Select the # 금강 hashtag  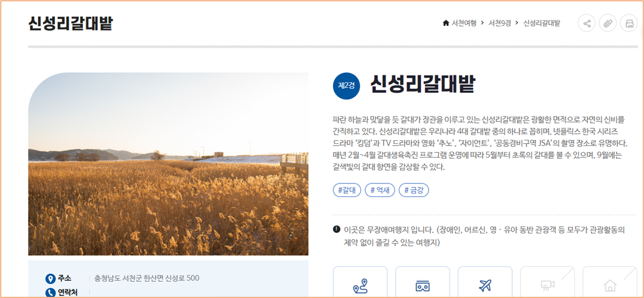coord(414,190)
